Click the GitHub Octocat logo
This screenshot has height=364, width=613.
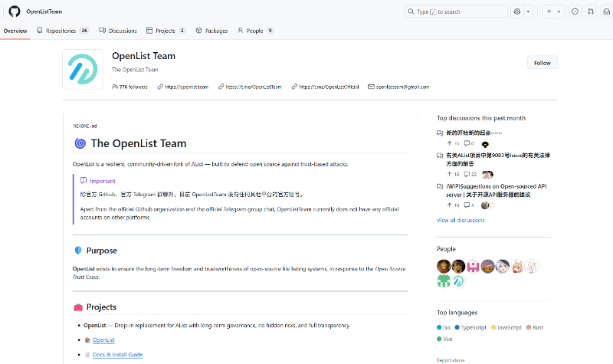(15, 11)
